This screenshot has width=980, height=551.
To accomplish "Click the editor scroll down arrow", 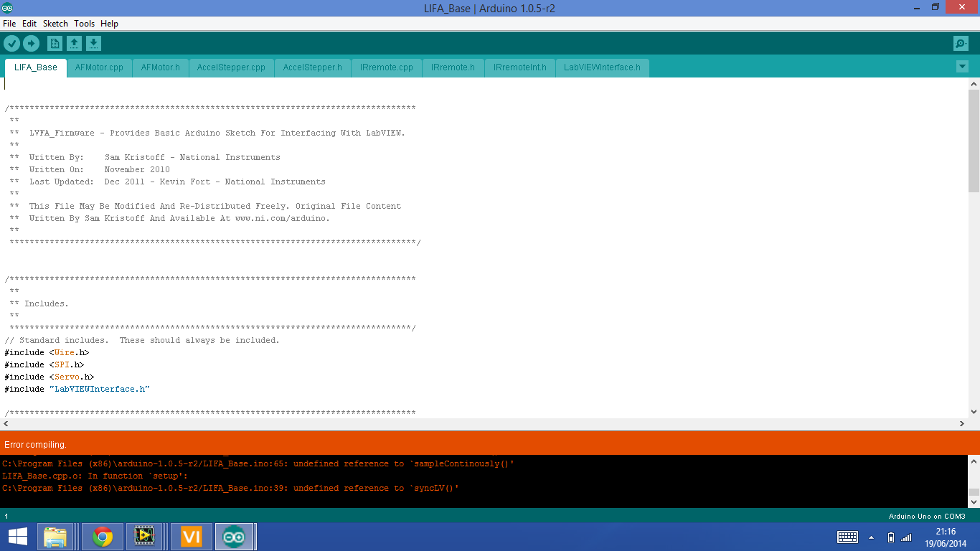I will coord(974,412).
